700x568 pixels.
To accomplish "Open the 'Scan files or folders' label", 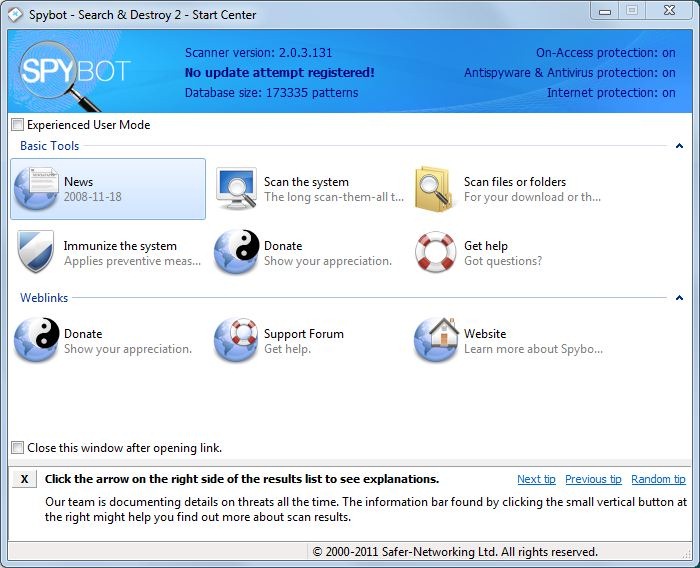I will pos(515,182).
